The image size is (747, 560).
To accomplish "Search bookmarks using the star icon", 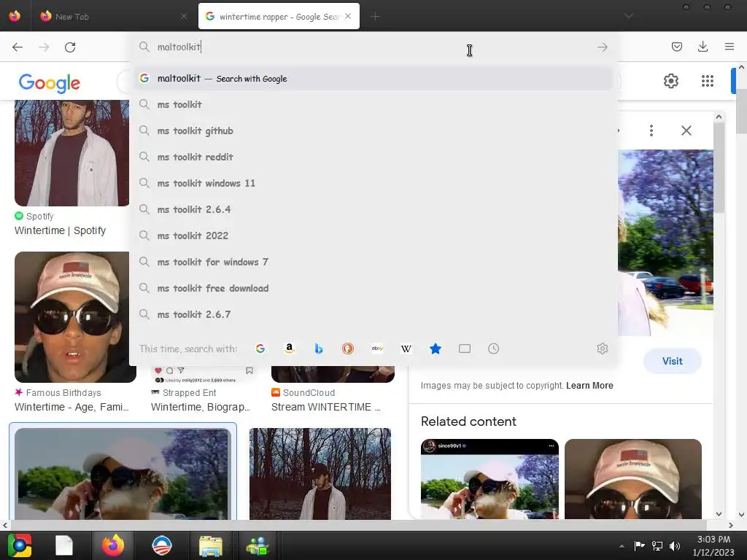I will coord(436,349).
